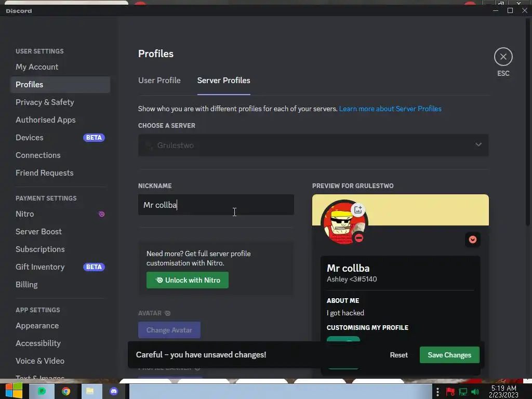Select the Server Profiles tab
The width and height of the screenshot is (532, 399).
(x=223, y=81)
